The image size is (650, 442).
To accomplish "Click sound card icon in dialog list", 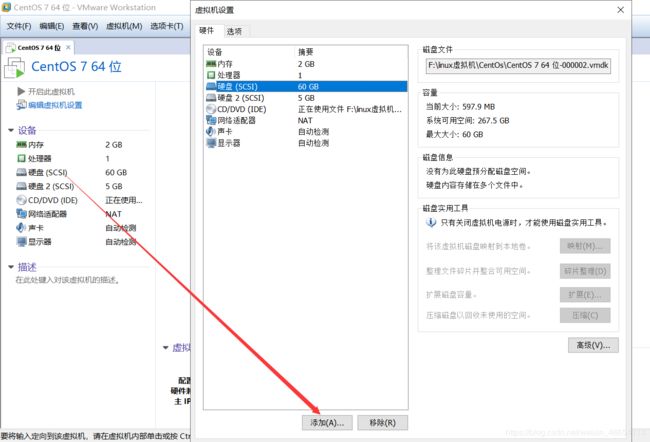I will [x=211, y=131].
